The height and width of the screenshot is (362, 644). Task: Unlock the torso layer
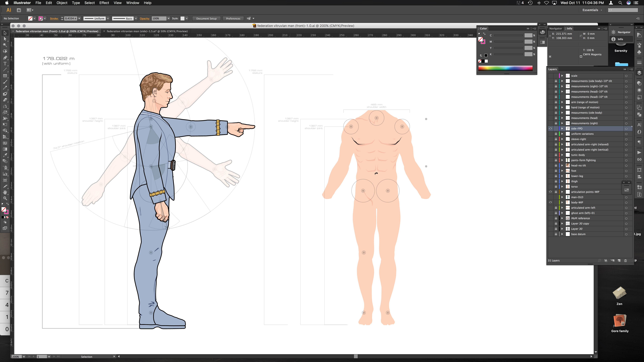click(x=556, y=187)
